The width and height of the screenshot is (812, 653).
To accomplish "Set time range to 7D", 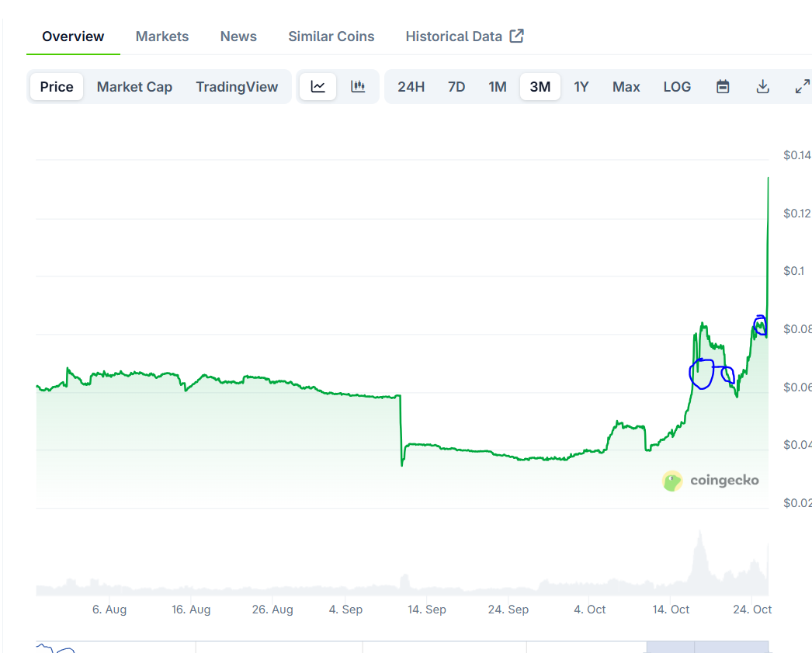I will [x=456, y=86].
